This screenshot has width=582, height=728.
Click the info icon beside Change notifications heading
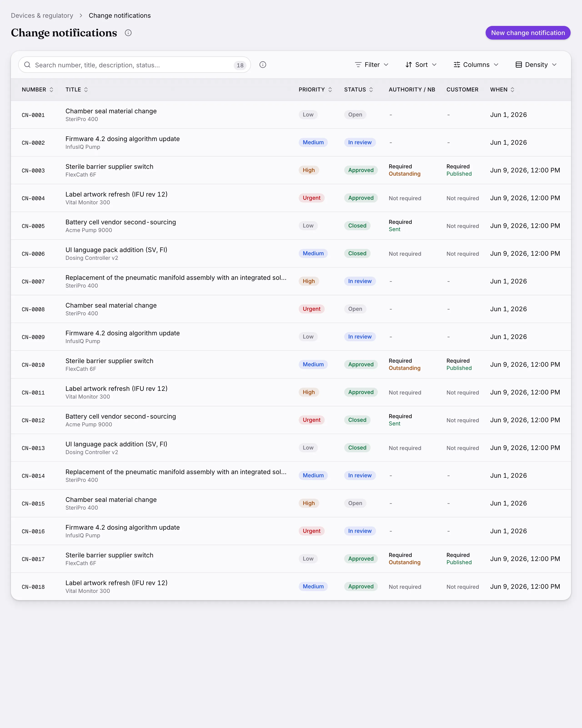pyautogui.click(x=128, y=33)
